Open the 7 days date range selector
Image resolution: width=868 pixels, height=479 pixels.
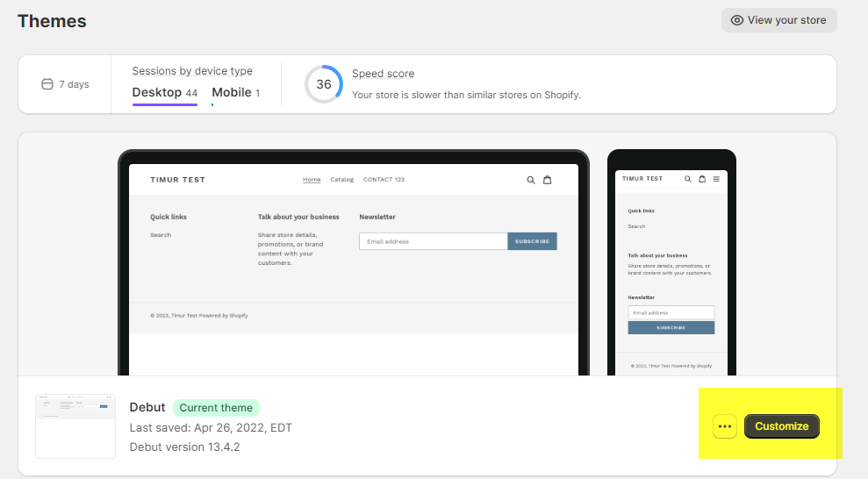(65, 84)
